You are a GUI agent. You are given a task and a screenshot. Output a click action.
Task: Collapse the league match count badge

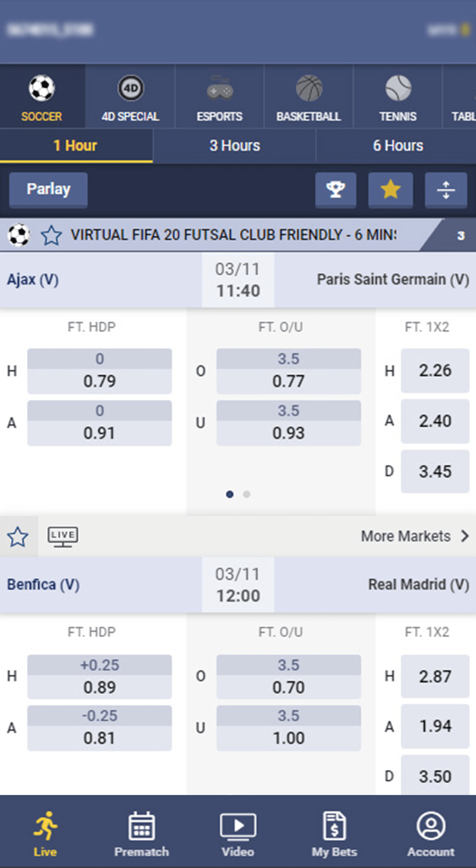tap(460, 235)
